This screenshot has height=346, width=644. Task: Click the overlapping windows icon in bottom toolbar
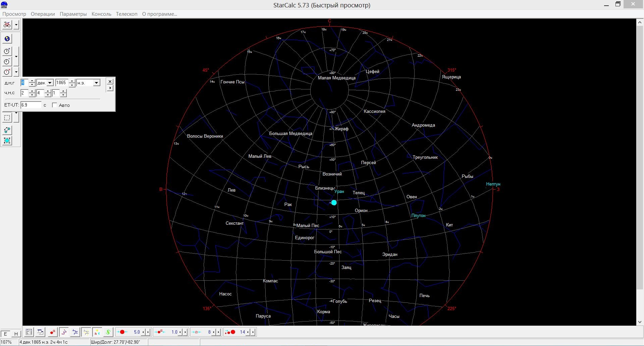[40, 332]
